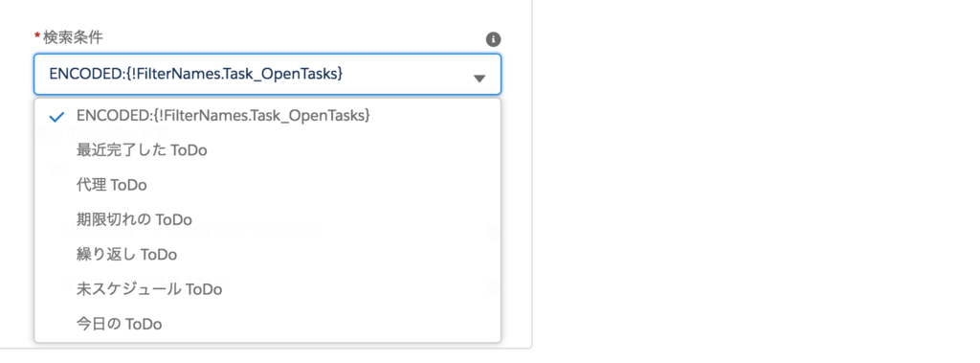Pick 期限切れの ToDo from list
The height and width of the screenshot is (363, 980).
tap(268, 219)
